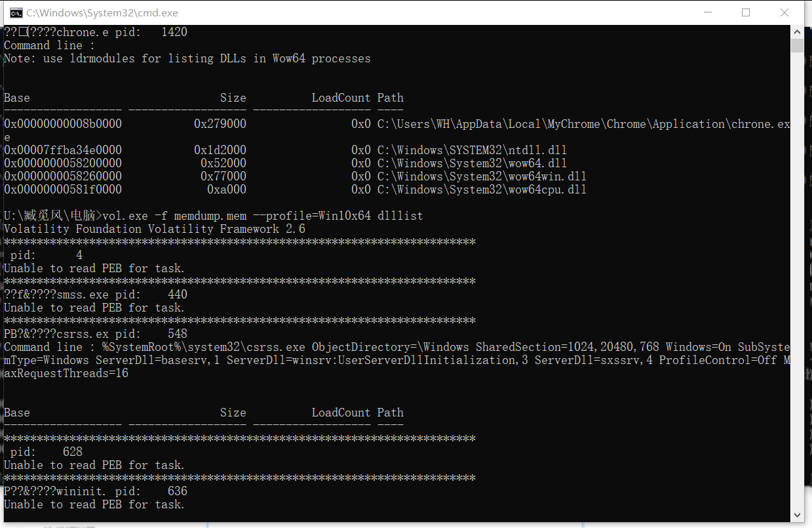The image size is (812, 528).
Task: Click the cmd.exe icon in title bar
Action: (15, 12)
